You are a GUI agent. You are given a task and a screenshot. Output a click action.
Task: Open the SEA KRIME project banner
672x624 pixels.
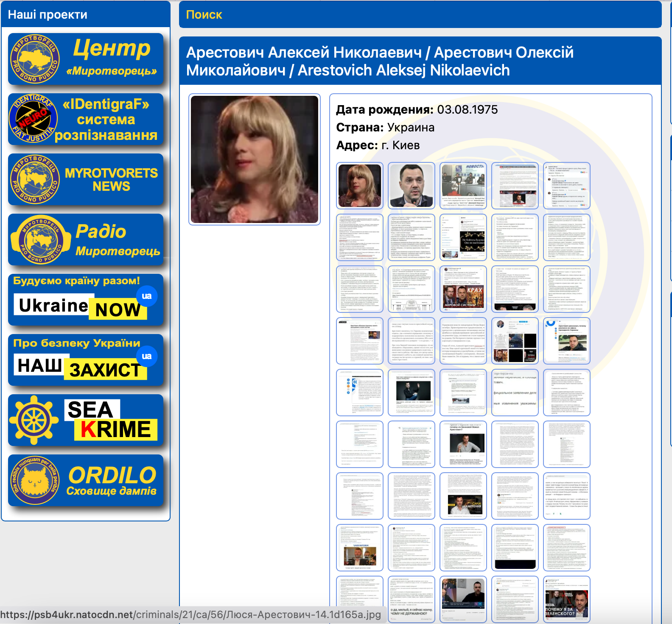coord(86,421)
